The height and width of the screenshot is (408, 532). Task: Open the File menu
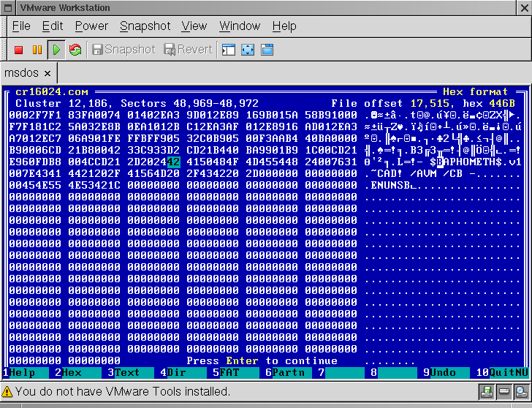21,26
